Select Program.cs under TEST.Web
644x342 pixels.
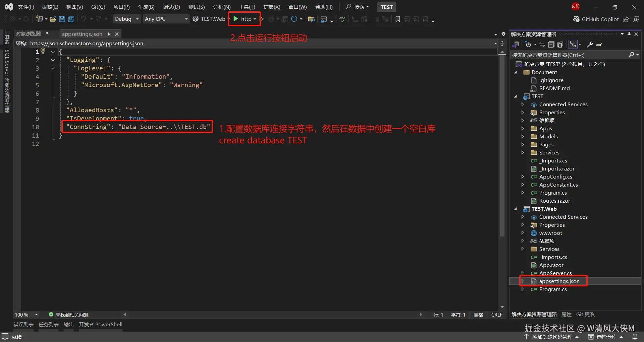tap(553, 289)
